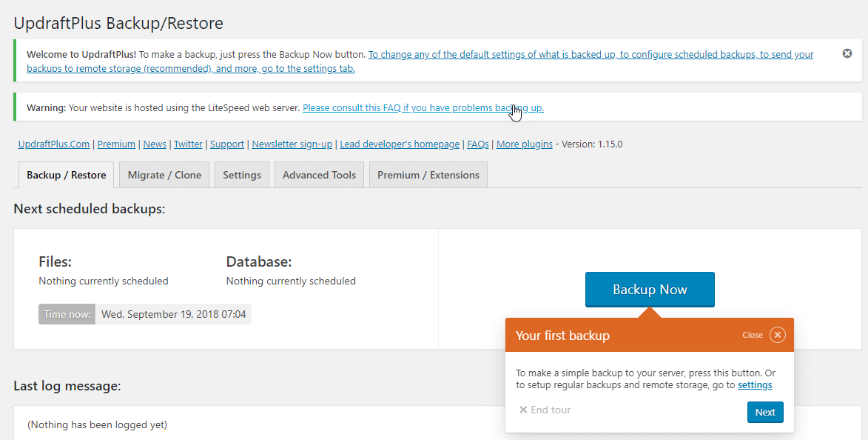
Task: Open the Premium / Extensions tab
Action: click(428, 174)
